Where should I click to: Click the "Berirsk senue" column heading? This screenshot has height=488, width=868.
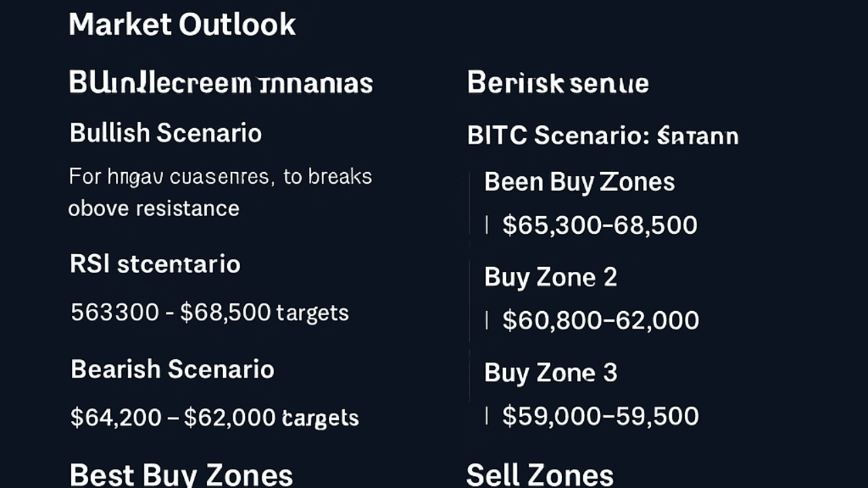(557, 83)
